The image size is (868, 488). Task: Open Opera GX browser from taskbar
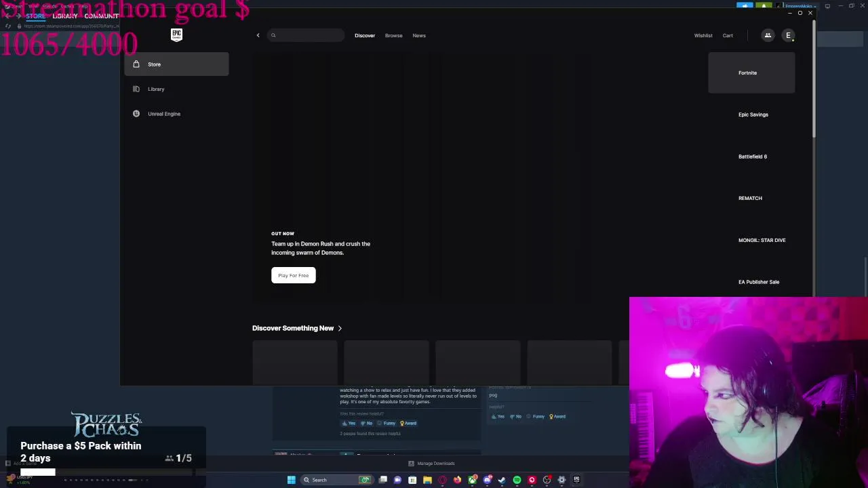pos(442,480)
